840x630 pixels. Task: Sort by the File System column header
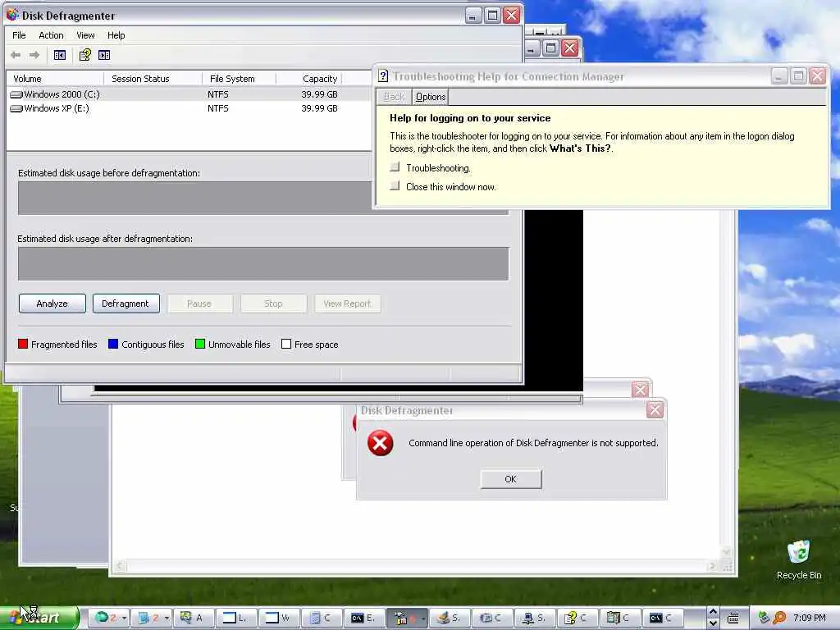pyautogui.click(x=240, y=79)
